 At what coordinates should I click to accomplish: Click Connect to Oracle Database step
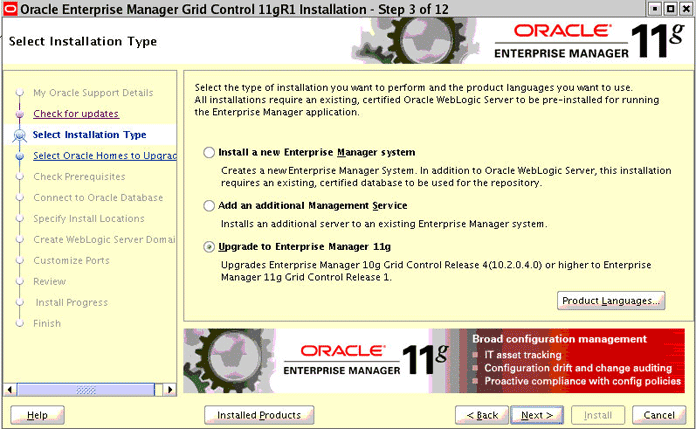point(98,198)
